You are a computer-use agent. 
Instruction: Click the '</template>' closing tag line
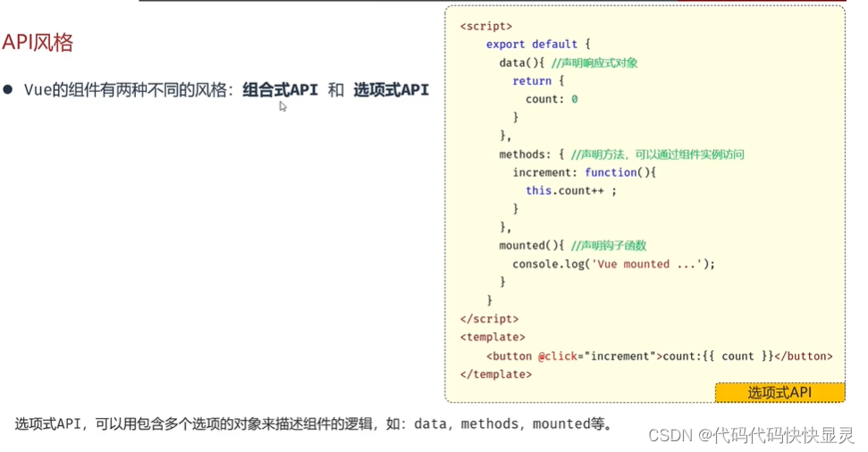pos(496,374)
